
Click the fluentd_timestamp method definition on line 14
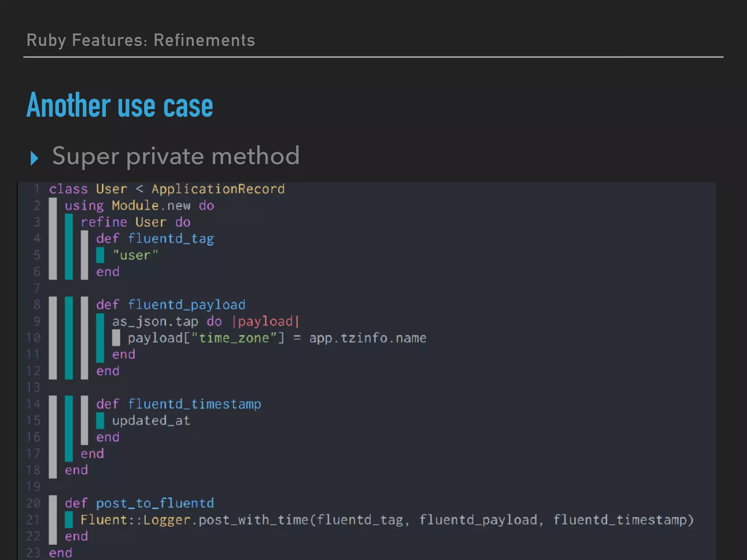(x=194, y=404)
